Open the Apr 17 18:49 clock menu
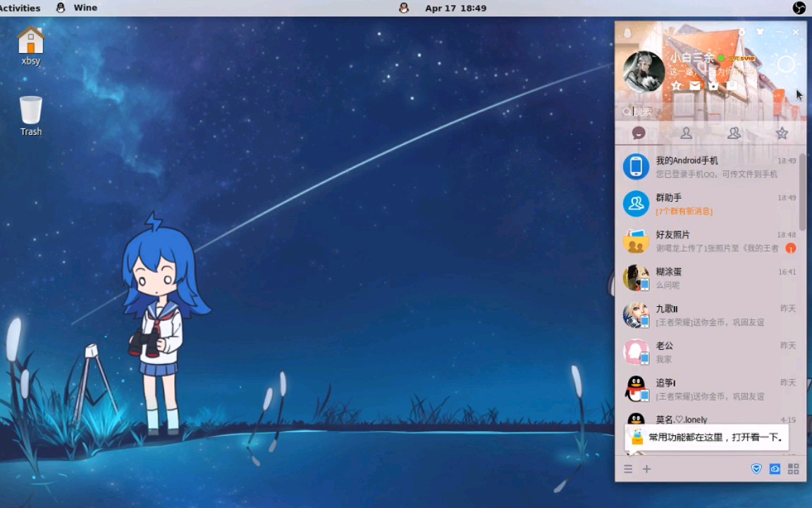Screen dimensions: 812x508 tap(456, 8)
